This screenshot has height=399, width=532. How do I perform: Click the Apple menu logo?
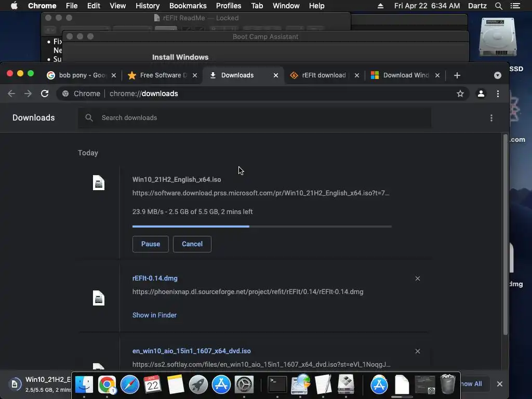click(x=14, y=6)
